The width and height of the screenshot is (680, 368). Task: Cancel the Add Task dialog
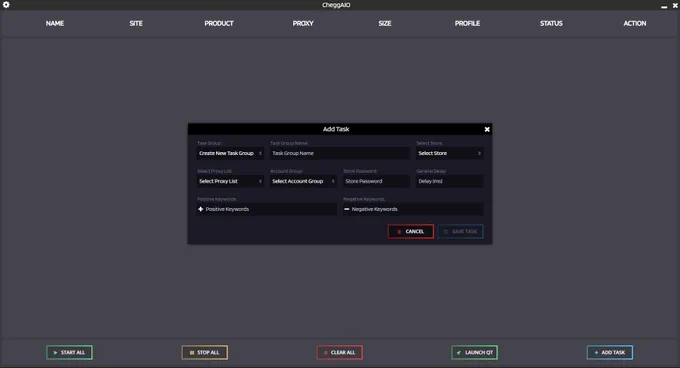[410, 231]
